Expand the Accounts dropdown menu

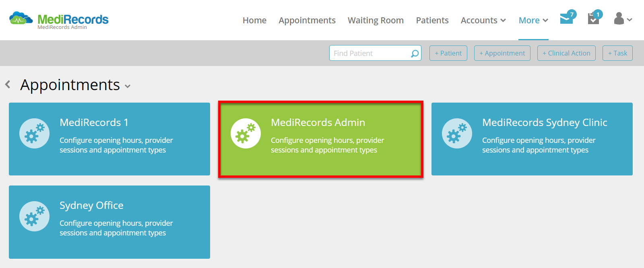483,20
